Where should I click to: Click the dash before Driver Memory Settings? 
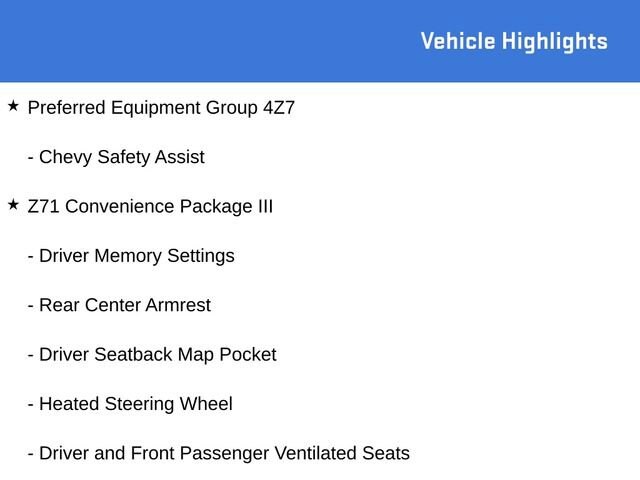(x=31, y=257)
